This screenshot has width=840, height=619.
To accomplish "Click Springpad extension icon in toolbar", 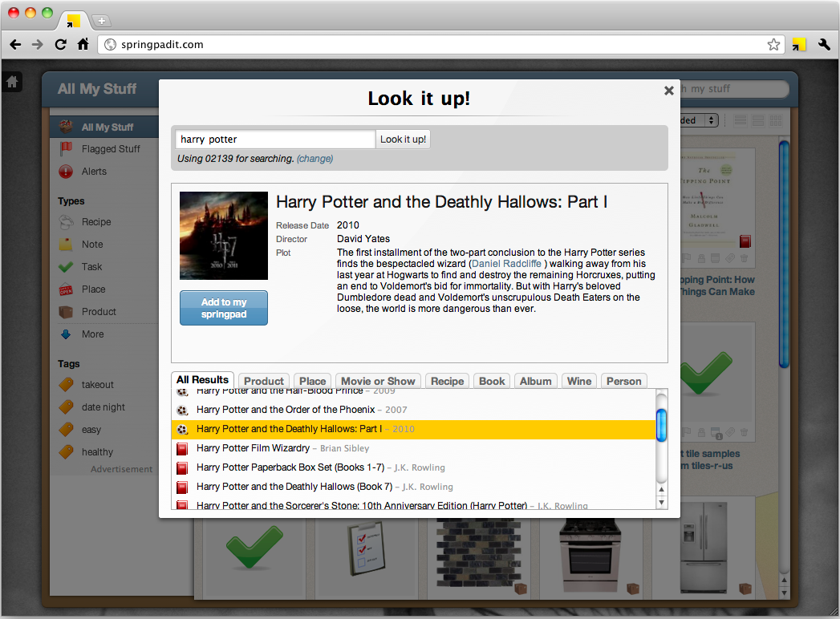I will pyautogui.click(x=799, y=44).
